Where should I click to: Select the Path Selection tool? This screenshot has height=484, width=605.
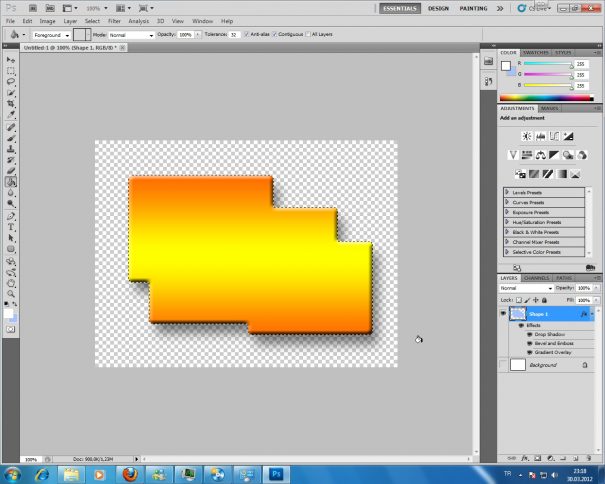11,238
